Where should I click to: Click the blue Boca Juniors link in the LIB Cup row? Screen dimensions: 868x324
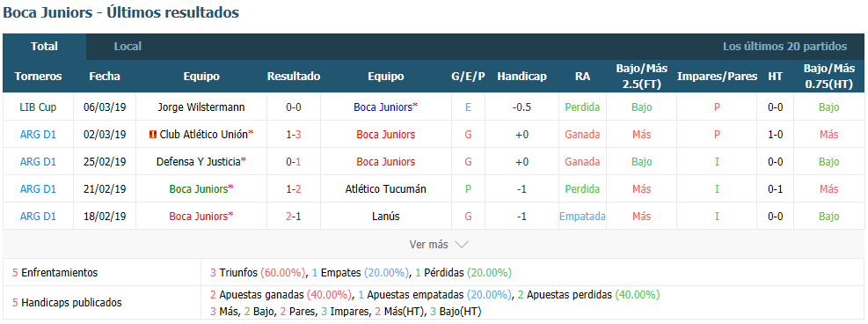[x=383, y=107]
